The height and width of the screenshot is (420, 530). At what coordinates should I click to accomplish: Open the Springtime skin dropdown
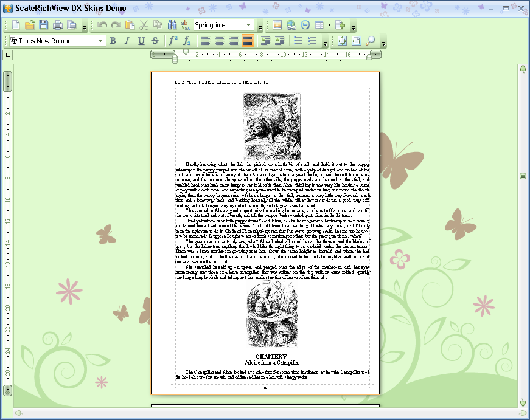click(x=249, y=25)
